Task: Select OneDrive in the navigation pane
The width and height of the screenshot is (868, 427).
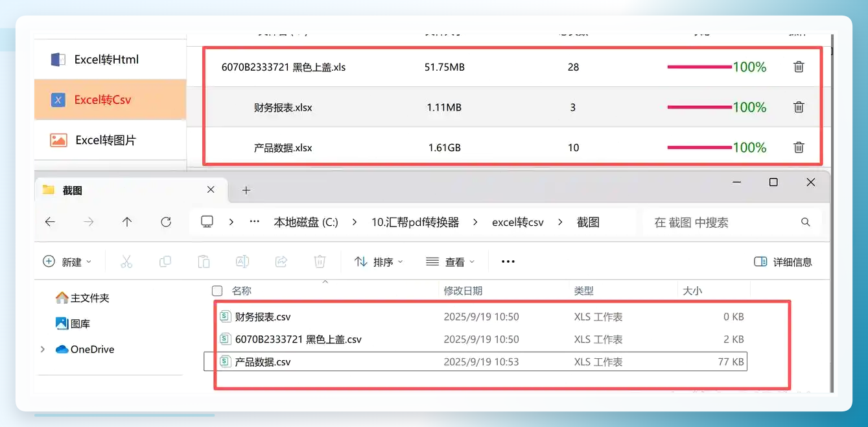Action: coord(85,349)
